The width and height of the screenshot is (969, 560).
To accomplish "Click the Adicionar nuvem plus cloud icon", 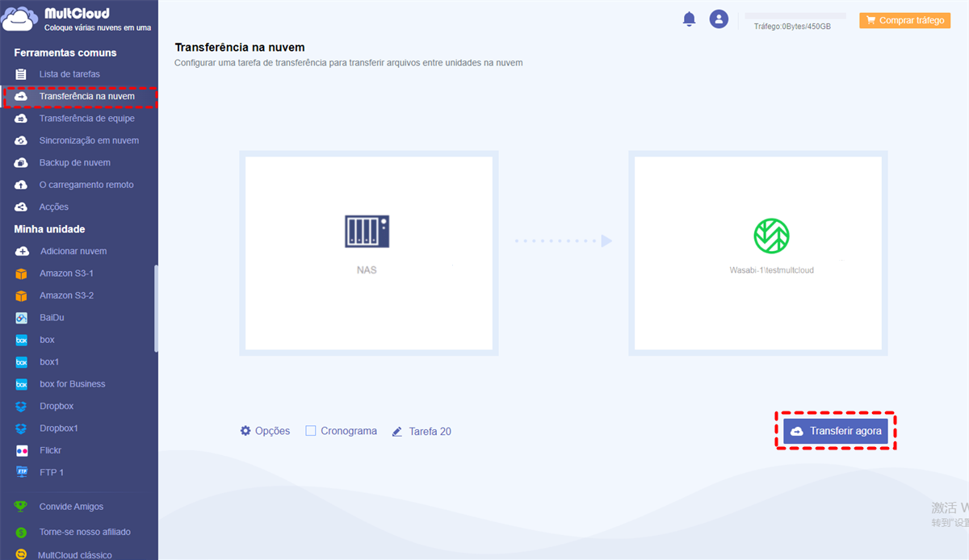I will point(22,251).
